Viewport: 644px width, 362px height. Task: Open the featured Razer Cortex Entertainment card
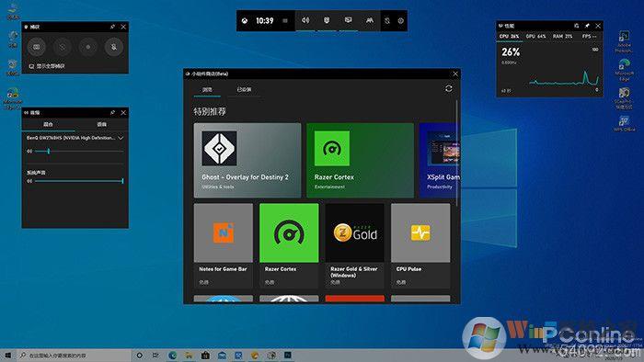pyautogui.click(x=361, y=160)
